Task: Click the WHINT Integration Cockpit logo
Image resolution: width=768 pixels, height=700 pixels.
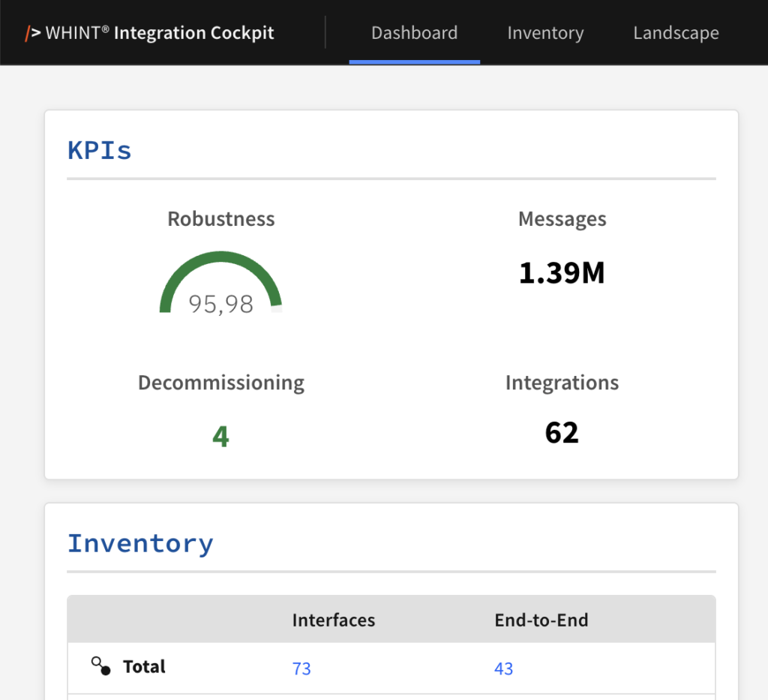Action: pyautogui.click(x=150, y=33)
